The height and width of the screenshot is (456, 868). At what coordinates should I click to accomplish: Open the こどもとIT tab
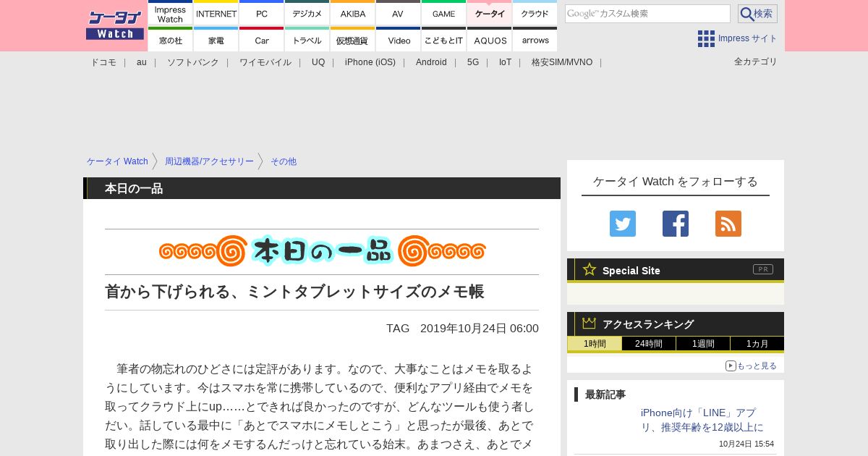[444, 39]
